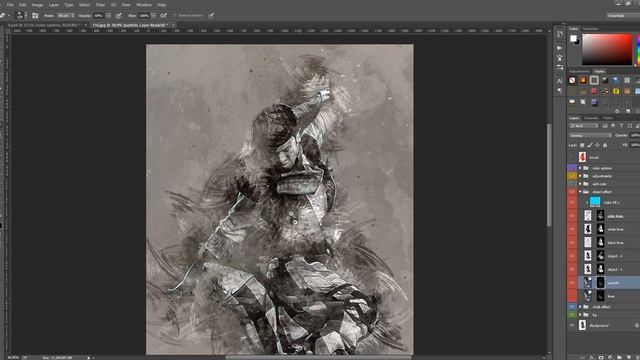Click the create new style icon
640x360 pixels.
pos(628,111)
